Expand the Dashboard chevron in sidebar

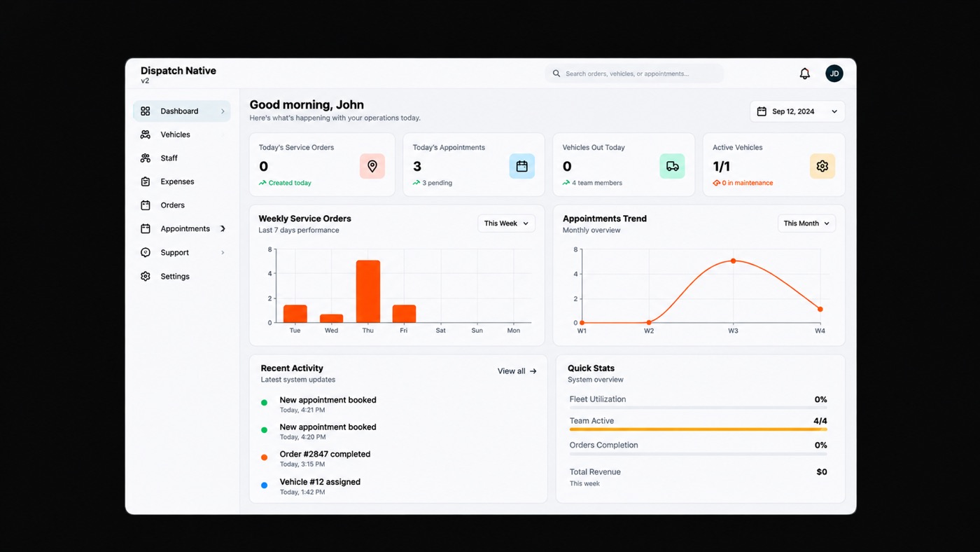pyautogui.click(x=223, y=111)
